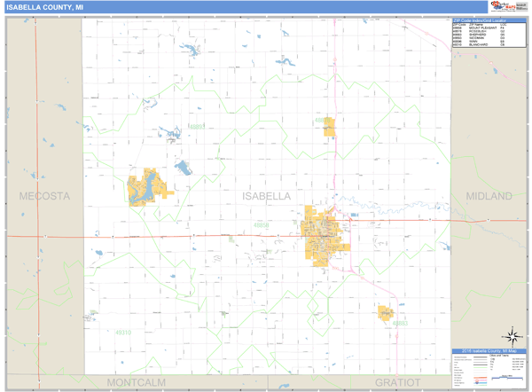Click the 49310 ZIP code label
Viewport: 532px width, 392px height.
123,333
